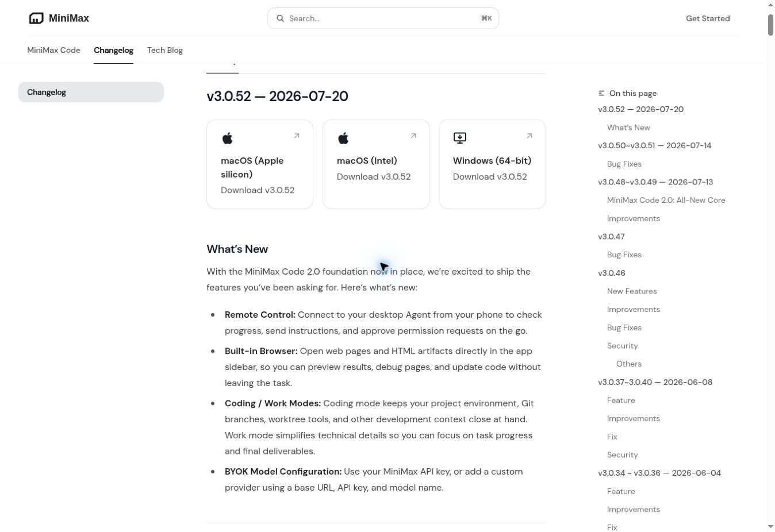Image resolution: width=775 pixels, height=532 pixels.
Task: Open the MiniMax Code tab
Action: pyautogui.click(x=53, y=50)
